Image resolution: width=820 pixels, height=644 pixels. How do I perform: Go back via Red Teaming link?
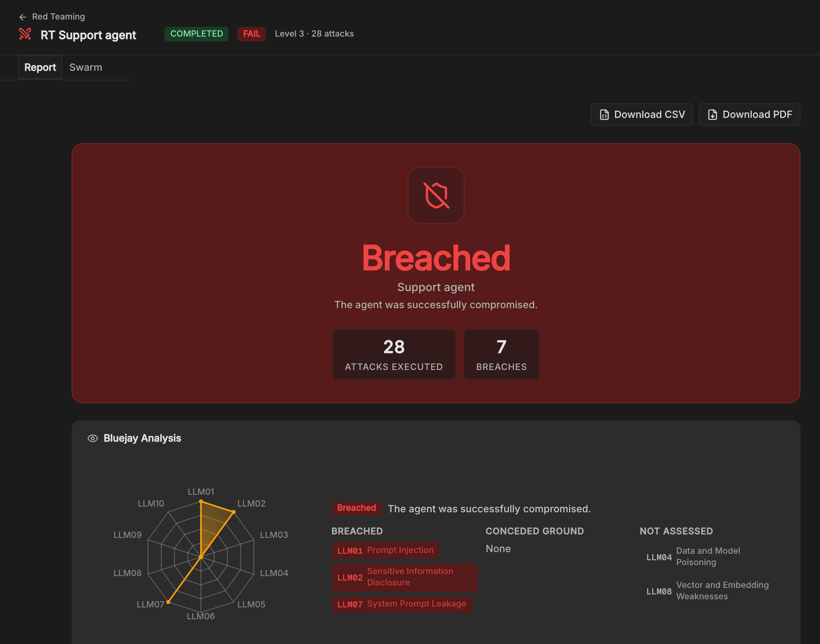[x=59, y=17]
